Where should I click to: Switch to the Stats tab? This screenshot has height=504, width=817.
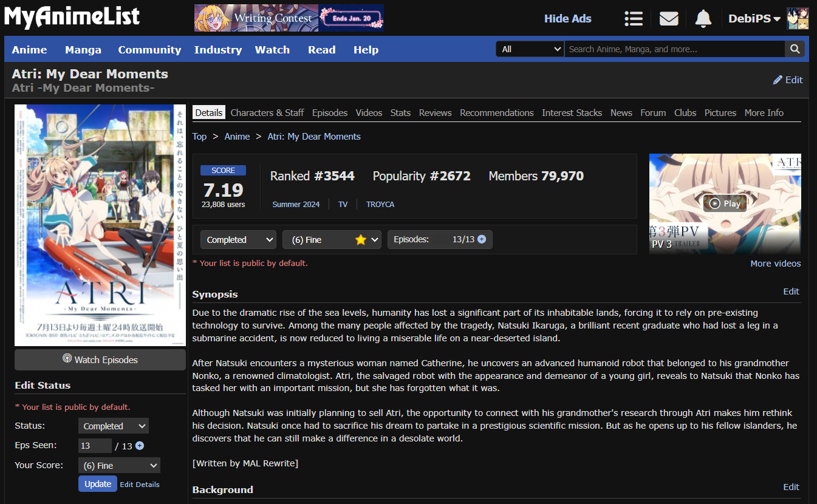pyautogui.click(x=400, y=112)
